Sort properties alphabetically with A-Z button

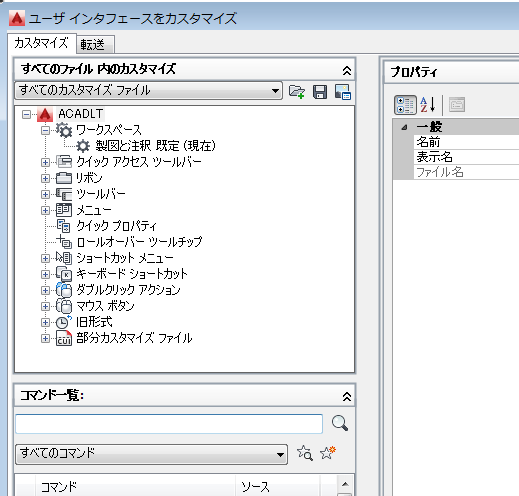pyautogui.click(x=428, y=105)
